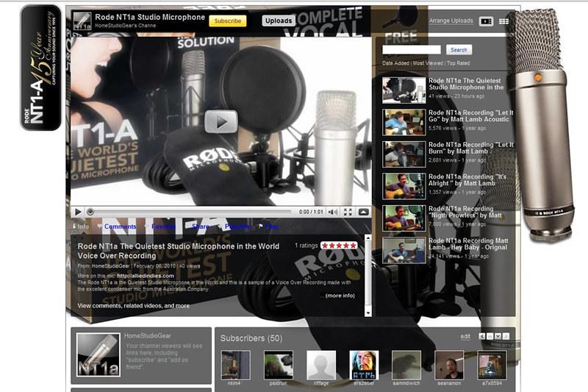This screenshot has width=588, height=392.
Task: Click the pop-up arrow icon in player bar
Action: (x=363, y=212)
